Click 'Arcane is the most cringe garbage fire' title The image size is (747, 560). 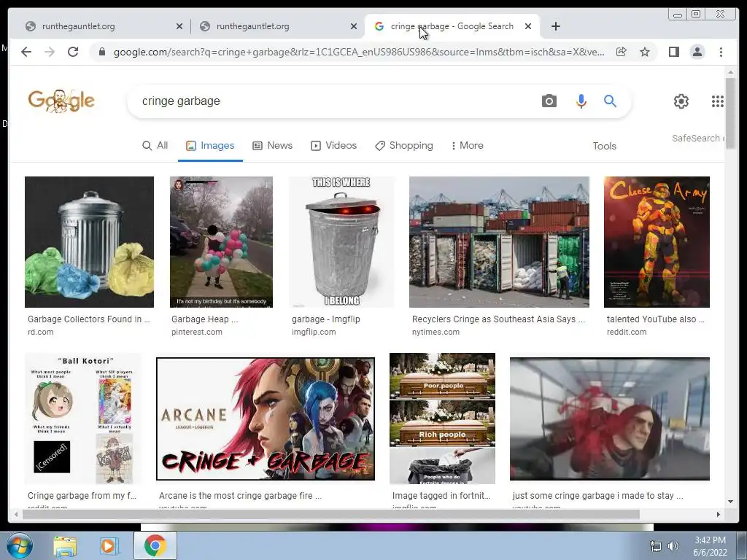coord(240,495)
